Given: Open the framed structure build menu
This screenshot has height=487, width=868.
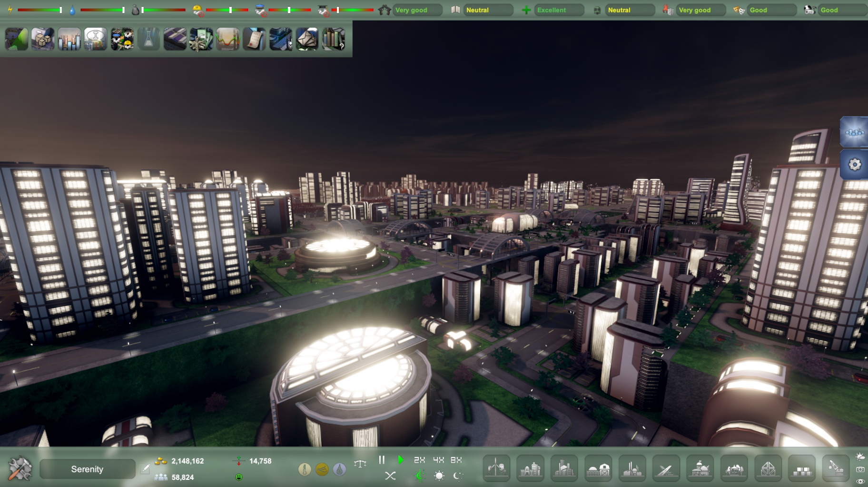Looking at the screenshot, I should (768, 468).
